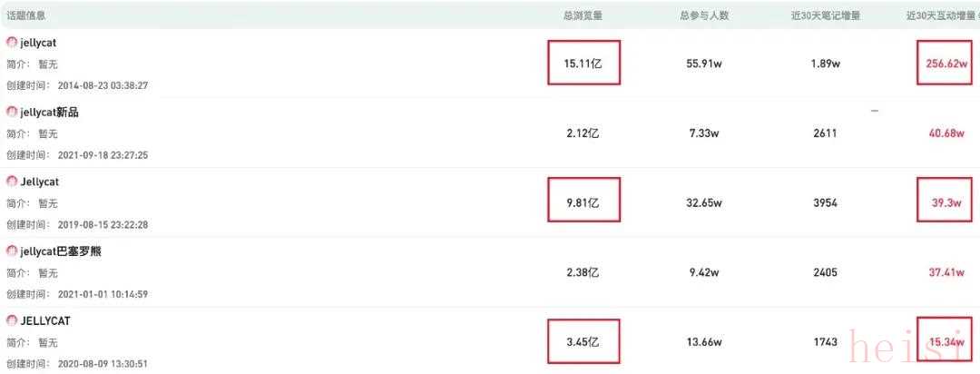Viewport: 980px width, 374px height.
Task: Open the uppercase JELLYCAT topic name
Action: coord(45,320)
